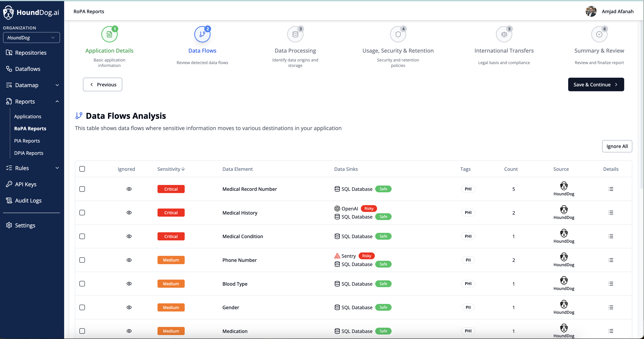Click the Usage, Security & Retention shield icon

(398, 35)
